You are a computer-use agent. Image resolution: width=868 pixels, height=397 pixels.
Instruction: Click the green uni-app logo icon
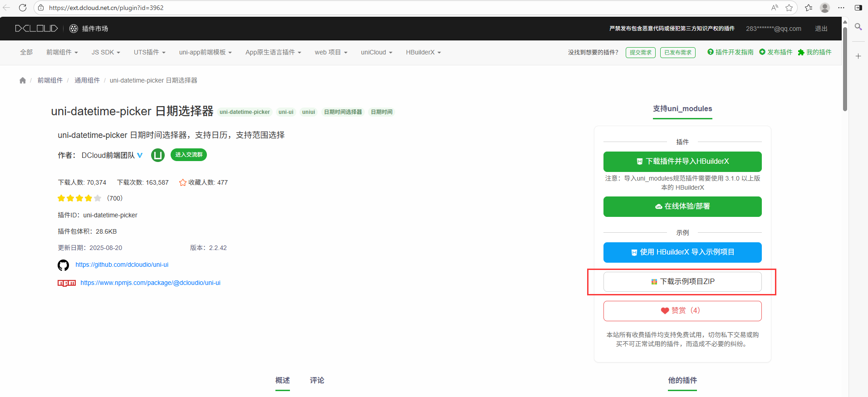tap(158, 155)
